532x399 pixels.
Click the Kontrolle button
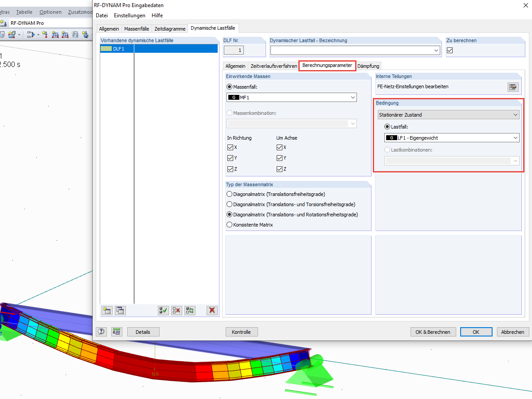coord(241,332)
